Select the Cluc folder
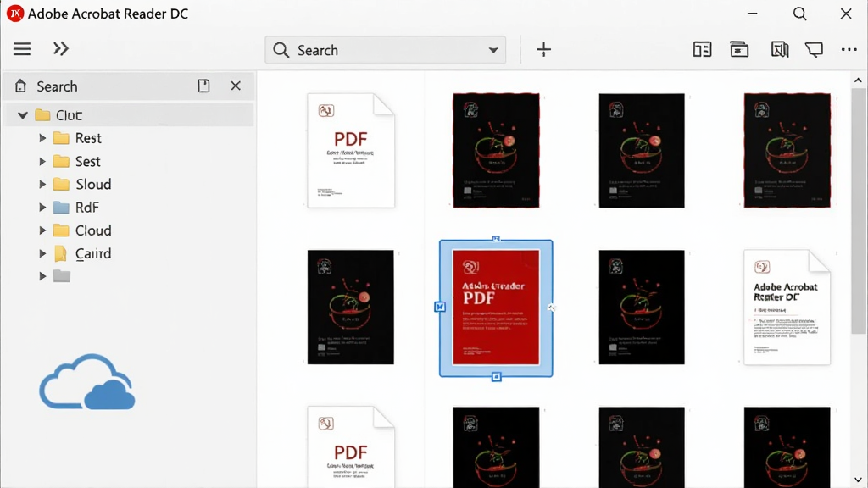868x488 pixels. click(x=129, y=115)
